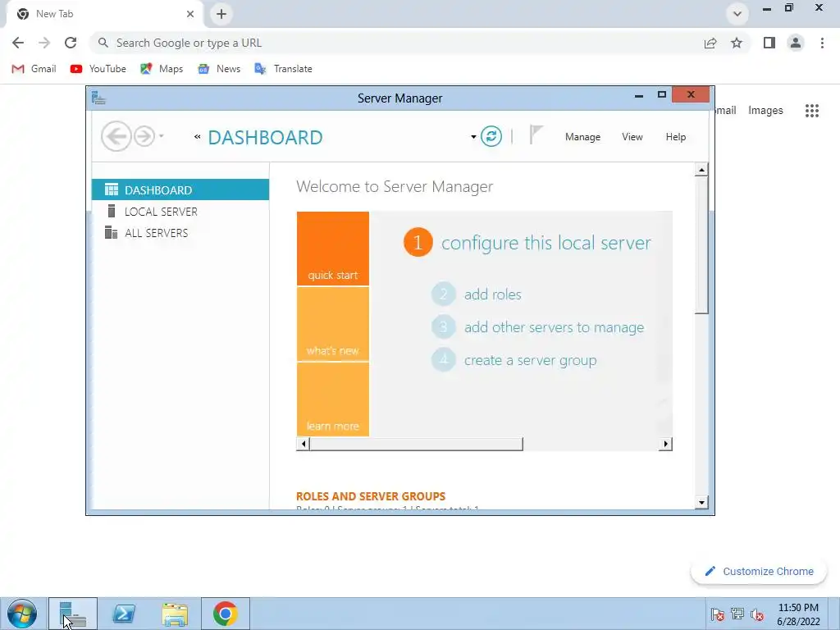Click the vertical scrollbar down arrow
The image size is (840, 630).
pyautogui.click(x=701, y=502)
